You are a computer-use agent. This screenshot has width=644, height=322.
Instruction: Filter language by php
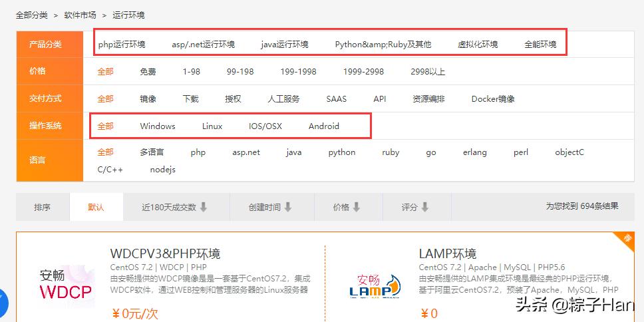point(198,152)
